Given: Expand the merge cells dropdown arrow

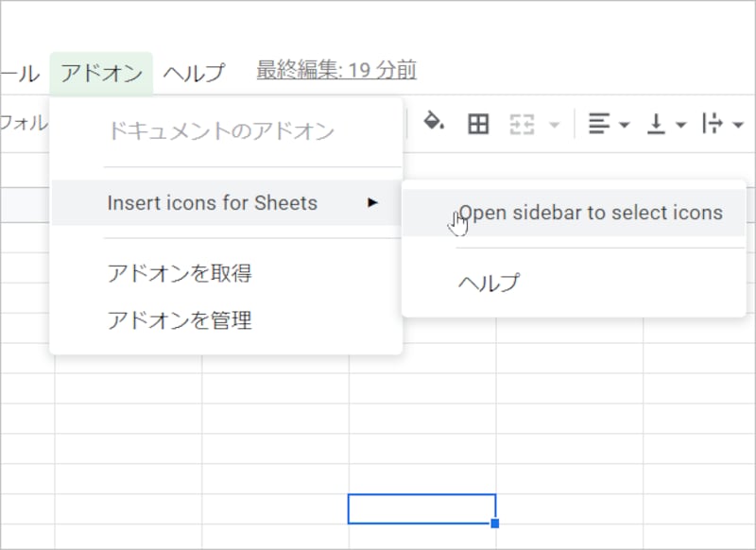Looking at the screenshot, I should (553, 125).
